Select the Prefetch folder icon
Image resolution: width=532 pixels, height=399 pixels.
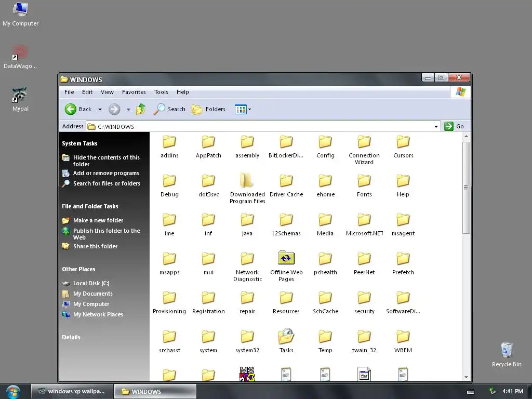403,259
